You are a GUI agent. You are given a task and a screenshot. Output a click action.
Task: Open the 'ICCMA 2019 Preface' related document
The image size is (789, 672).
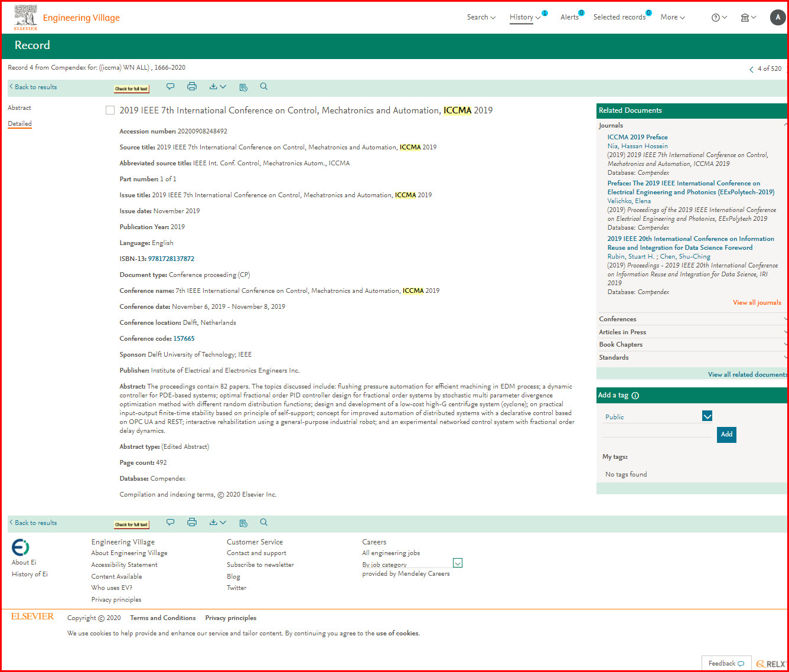point(638,137)
